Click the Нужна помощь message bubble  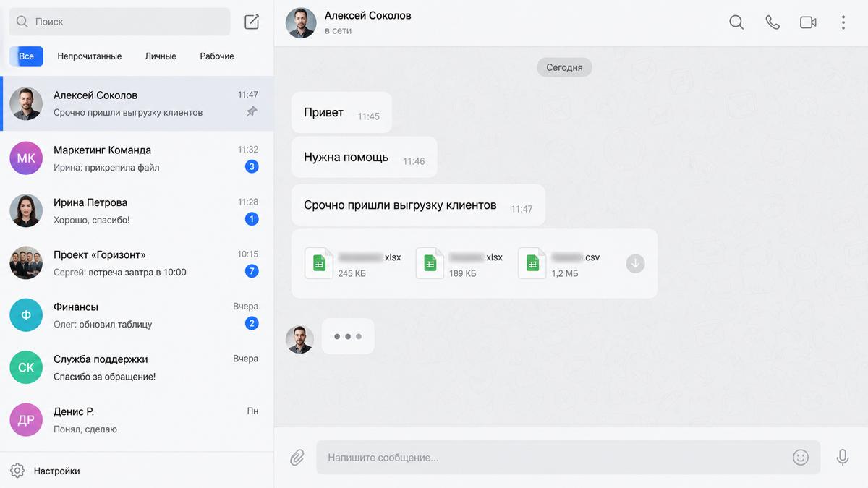364,158
